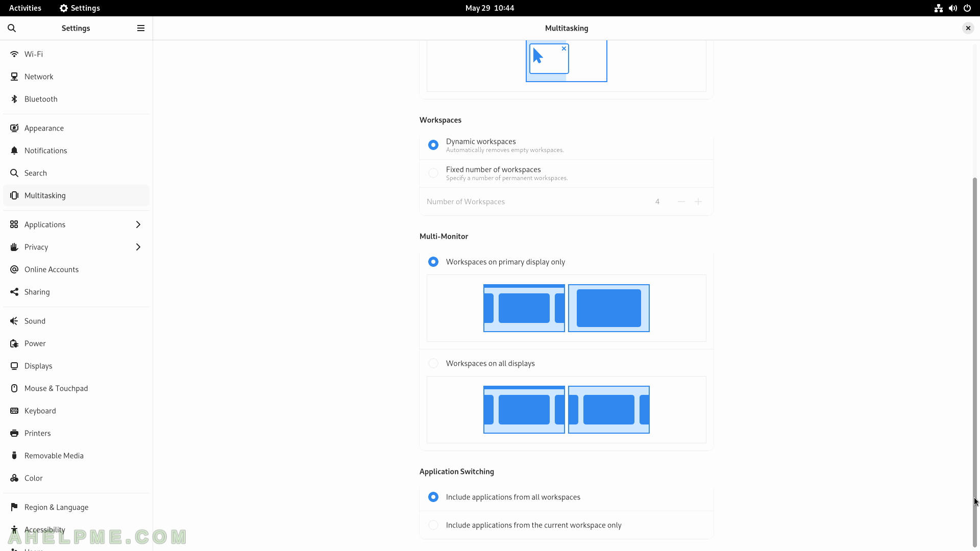Select applications from current workspace only
This screenshot has width=980, height=551.
pos(433,525)
